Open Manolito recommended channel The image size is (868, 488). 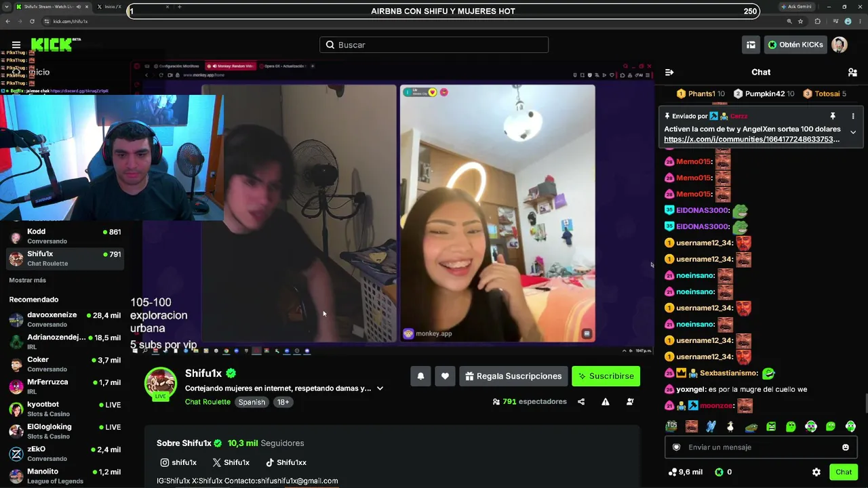pos(65,476)
